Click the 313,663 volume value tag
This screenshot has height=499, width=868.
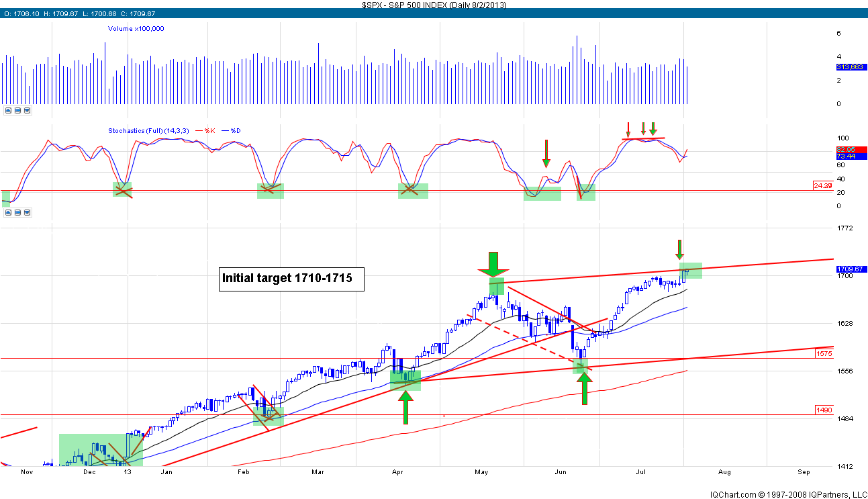849,68
